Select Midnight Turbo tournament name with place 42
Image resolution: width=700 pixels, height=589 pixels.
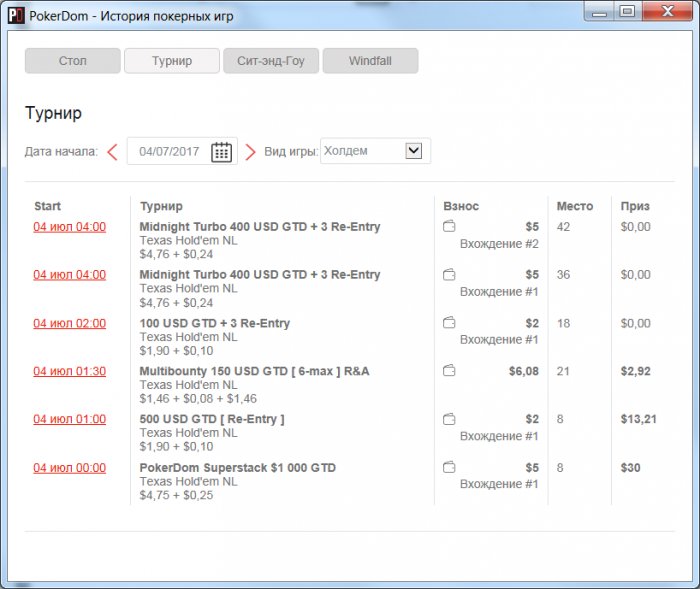coord(260,227)
